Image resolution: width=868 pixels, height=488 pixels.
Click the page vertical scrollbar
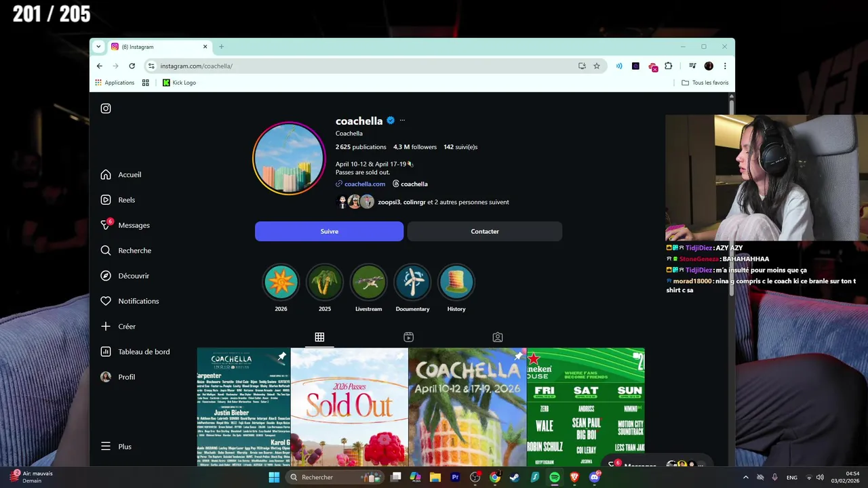(x=732, y=197)
